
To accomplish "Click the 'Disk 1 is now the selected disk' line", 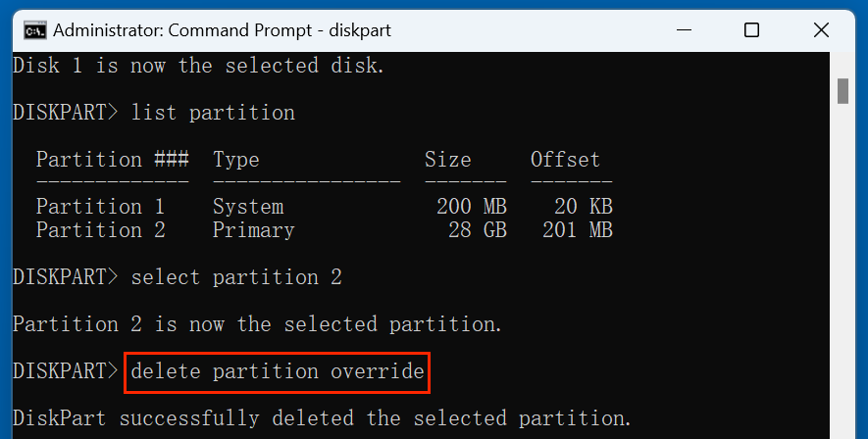I will pyautogui.click(x=199, y=66).
